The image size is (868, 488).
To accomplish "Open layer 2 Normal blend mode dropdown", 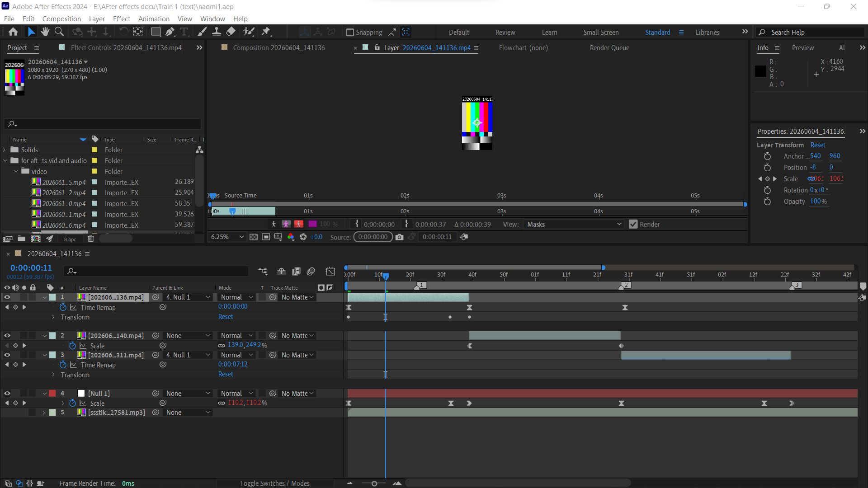I will point(236,336).
